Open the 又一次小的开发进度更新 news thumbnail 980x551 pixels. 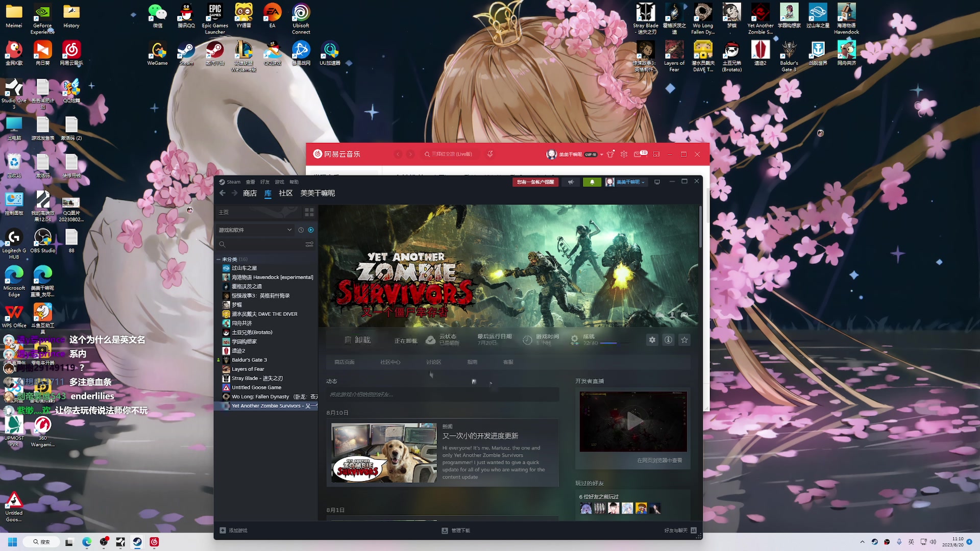(x=384, y=453)
